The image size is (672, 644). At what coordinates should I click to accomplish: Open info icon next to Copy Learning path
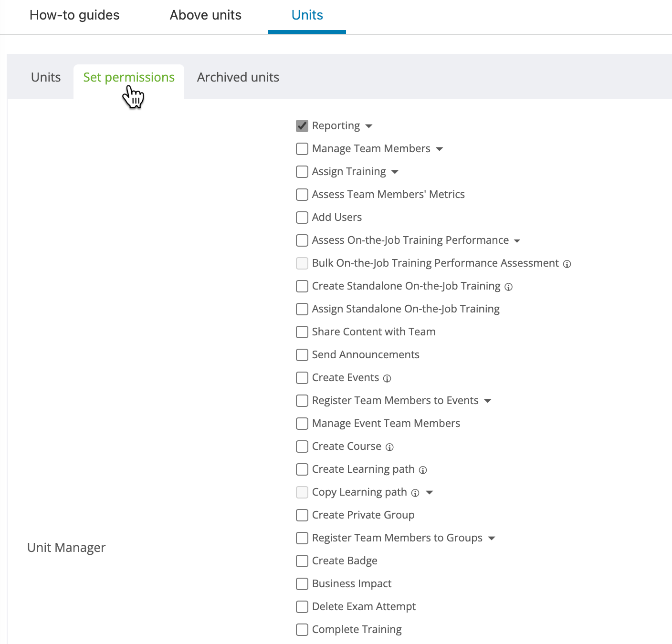(415, 493)
